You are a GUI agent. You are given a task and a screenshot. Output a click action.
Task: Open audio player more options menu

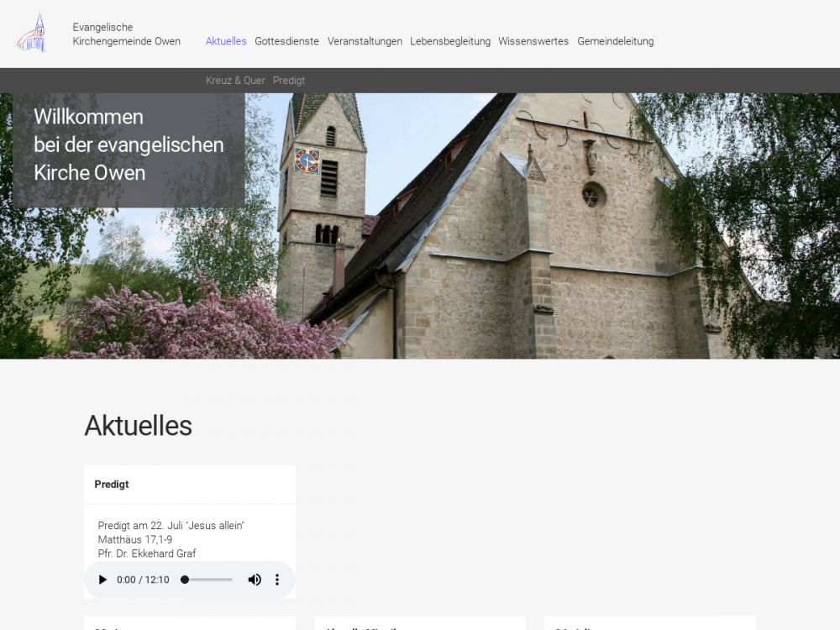(x=277, y=580)
